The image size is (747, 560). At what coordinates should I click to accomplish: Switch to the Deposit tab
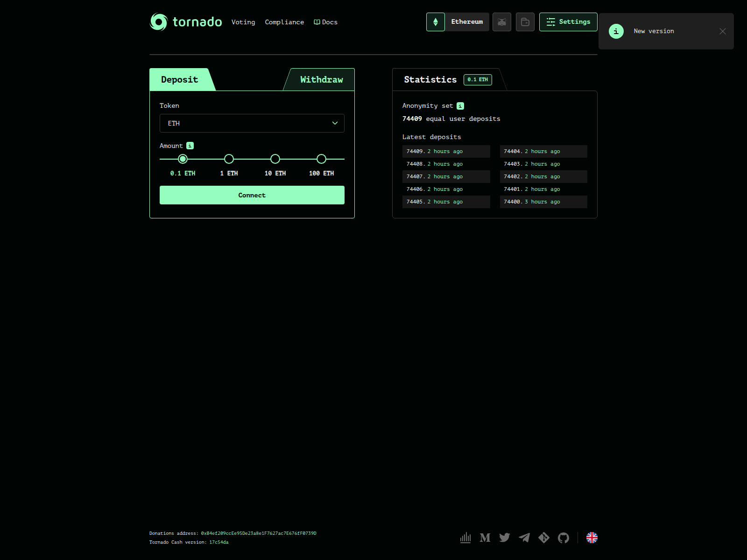180,80
